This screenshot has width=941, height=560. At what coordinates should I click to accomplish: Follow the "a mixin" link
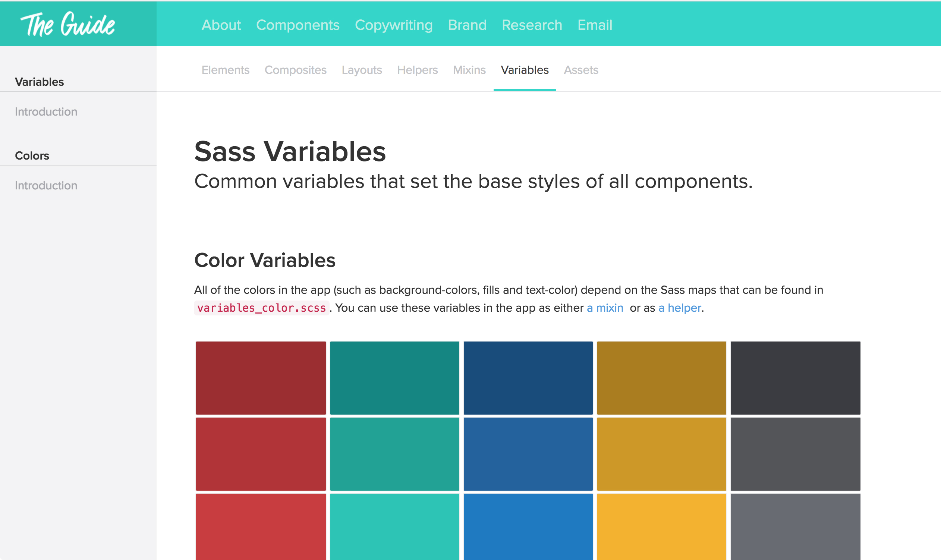click(605, 308)
